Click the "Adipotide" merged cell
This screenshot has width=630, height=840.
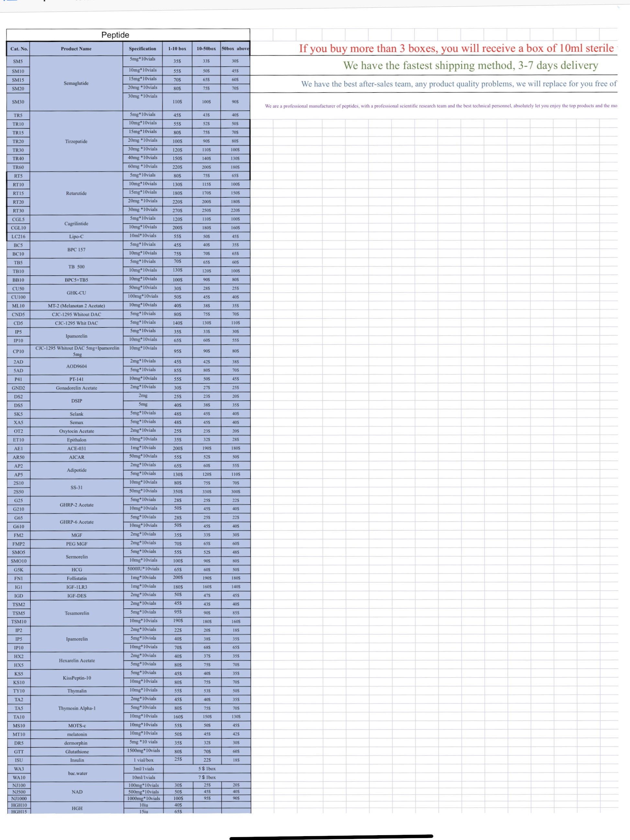(76, 470)
